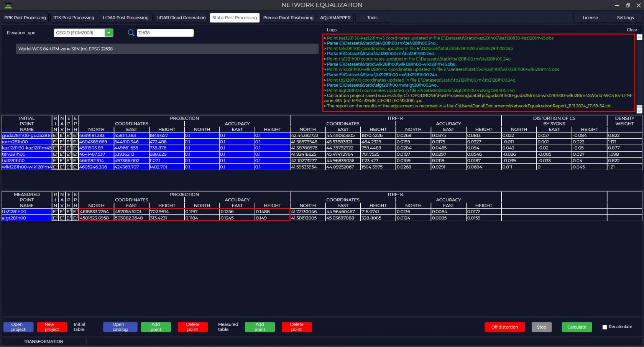Screen dimensions: 644x347
Task: Click the Open project button
Action: pos(18,327)
